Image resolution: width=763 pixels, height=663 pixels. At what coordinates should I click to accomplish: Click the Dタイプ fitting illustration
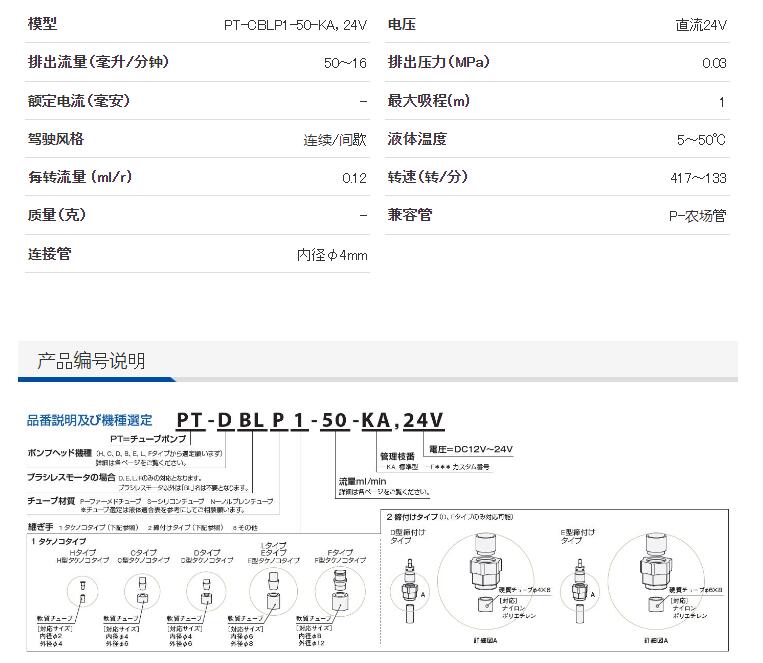point(206,591)
